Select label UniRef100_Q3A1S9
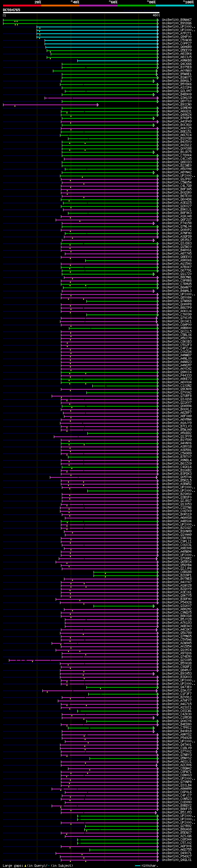 pyautogui.click(x=176, y=98)
